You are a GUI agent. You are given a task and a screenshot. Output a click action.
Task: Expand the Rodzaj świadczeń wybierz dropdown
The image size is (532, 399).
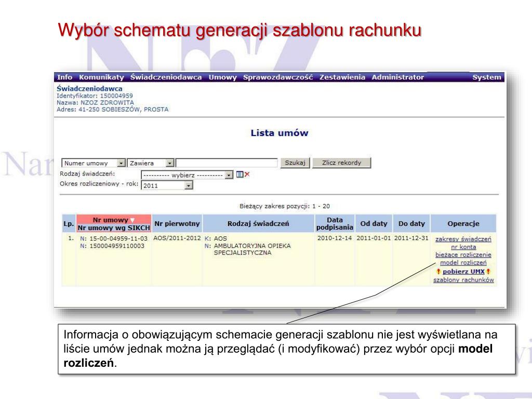[229, 175]
